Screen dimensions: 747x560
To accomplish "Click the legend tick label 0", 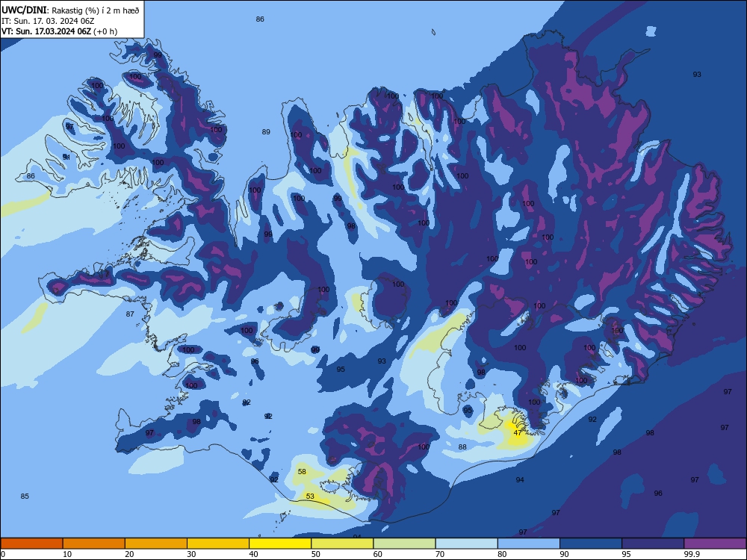I will coord(3,554).
